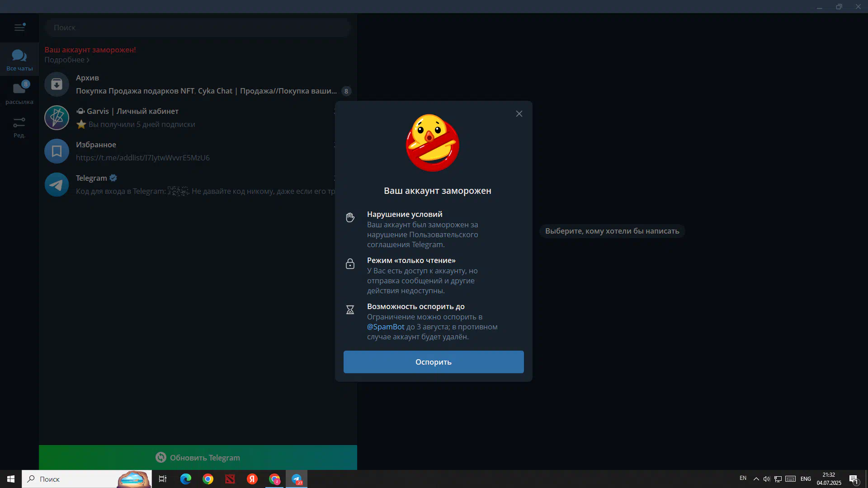The image size is (868, 488).
Task: Open the 'Ред.' folder edit tab
Action: pos(19,127)
